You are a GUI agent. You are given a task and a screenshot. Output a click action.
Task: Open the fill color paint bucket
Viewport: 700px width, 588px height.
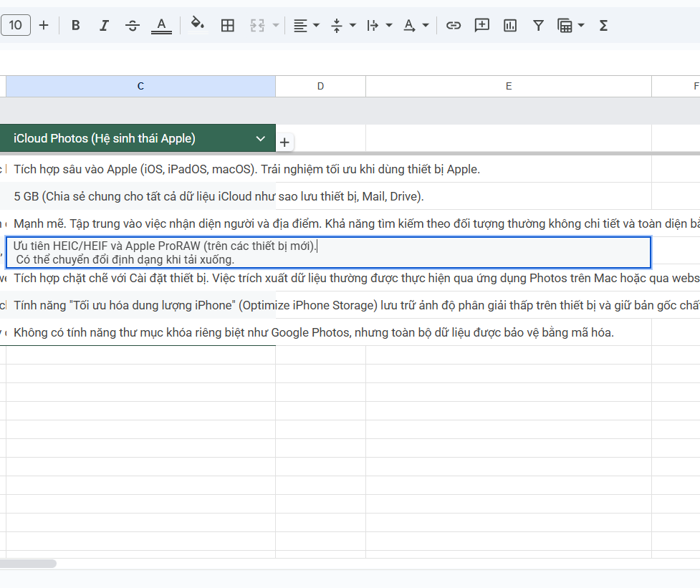point(197,24)
